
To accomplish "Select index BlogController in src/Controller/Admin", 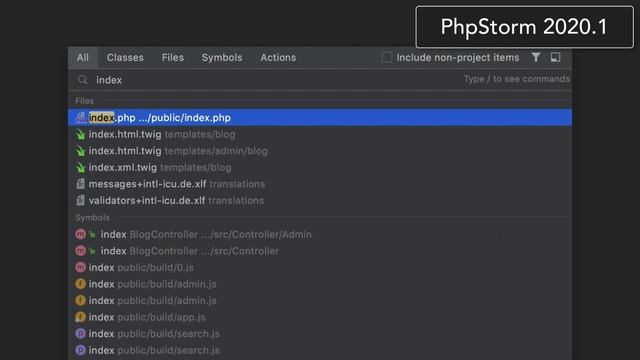I will 320,234.
